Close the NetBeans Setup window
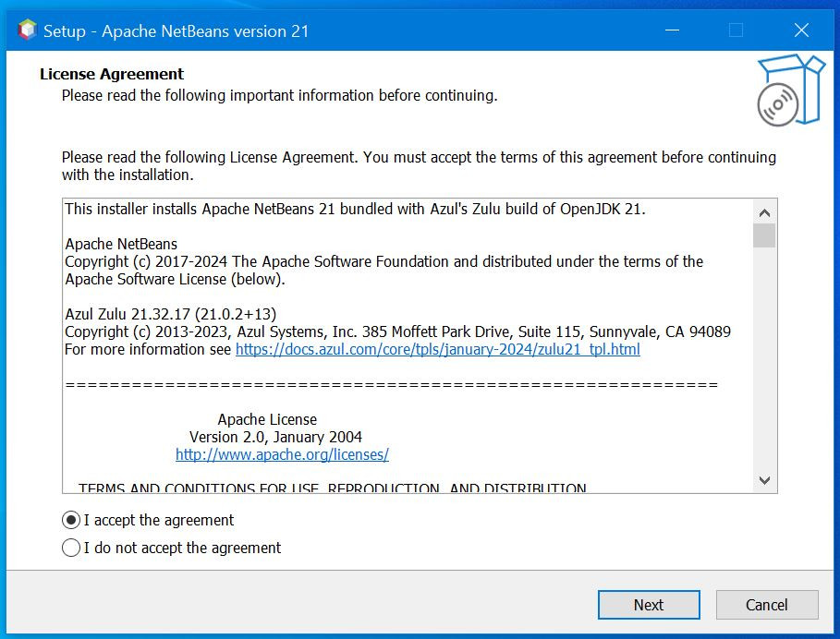840x639 pixels. [801, 30]
